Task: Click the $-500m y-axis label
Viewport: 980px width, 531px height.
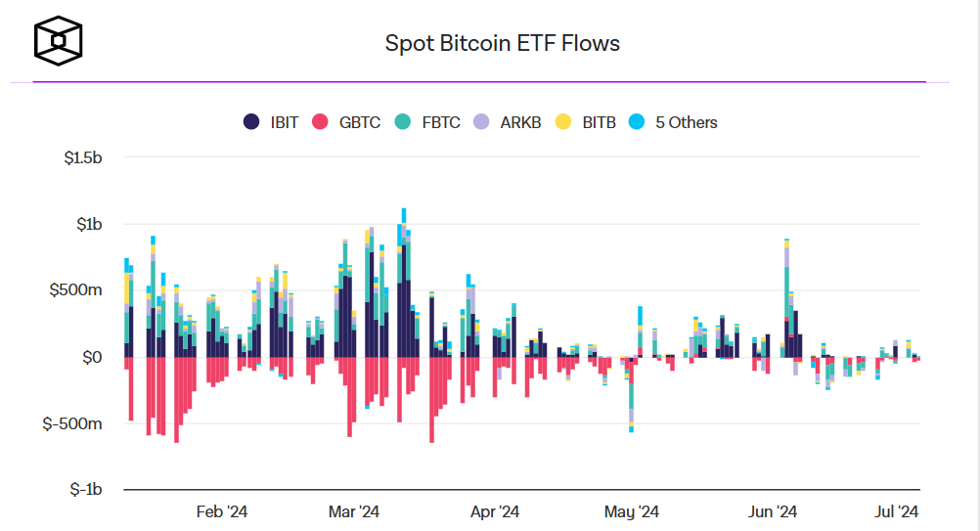Action: pyautogui.click(x=71, y=423)
